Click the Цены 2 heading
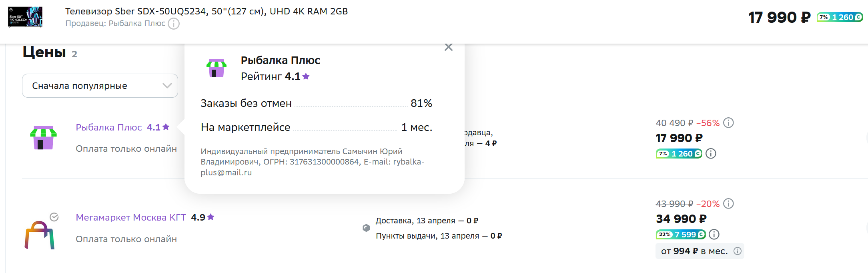868x273 pixels. [50, 52]
